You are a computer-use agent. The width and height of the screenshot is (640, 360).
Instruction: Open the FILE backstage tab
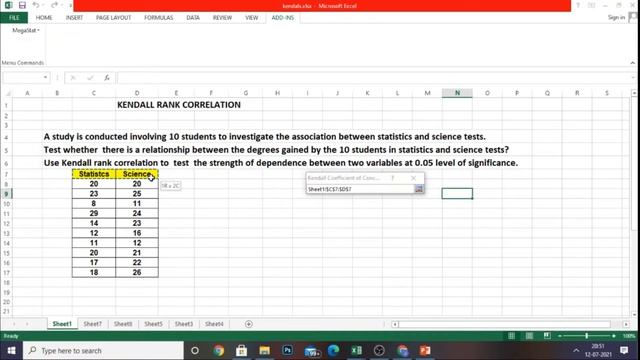point(14,18)
